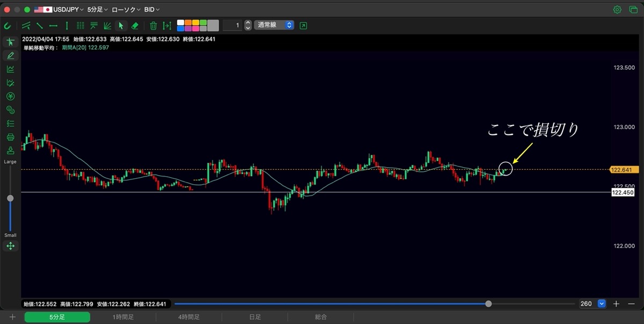644x324 pixels.
Task: Click the line width input field
Action: pyautogui.click(x=232, y=25)
